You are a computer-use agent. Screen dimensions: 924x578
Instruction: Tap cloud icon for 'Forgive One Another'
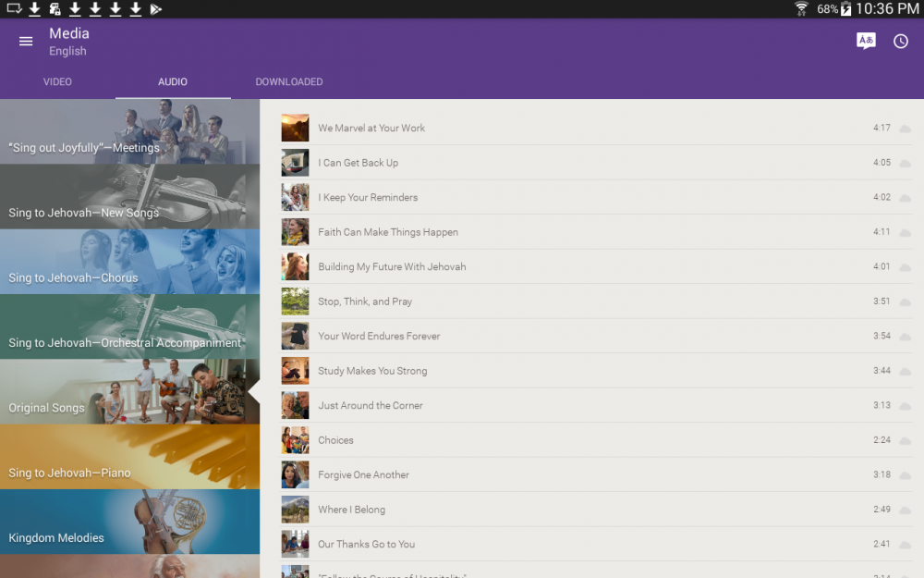905,475
